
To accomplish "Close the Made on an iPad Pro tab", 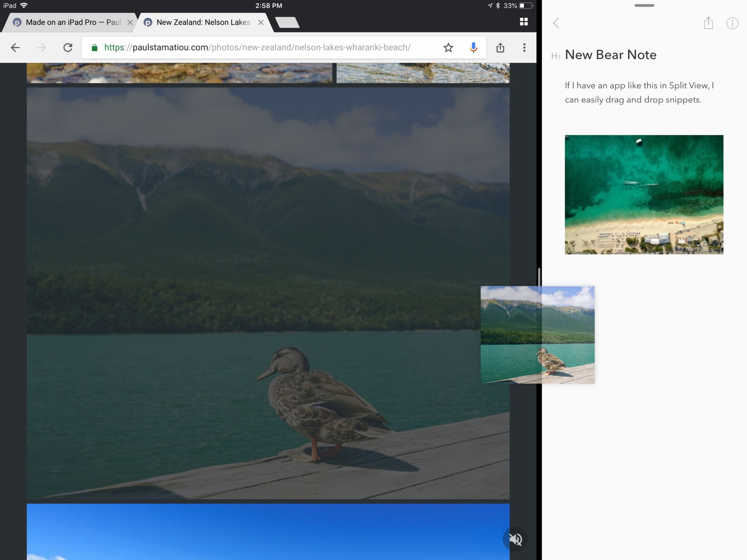I will point(130,22).
